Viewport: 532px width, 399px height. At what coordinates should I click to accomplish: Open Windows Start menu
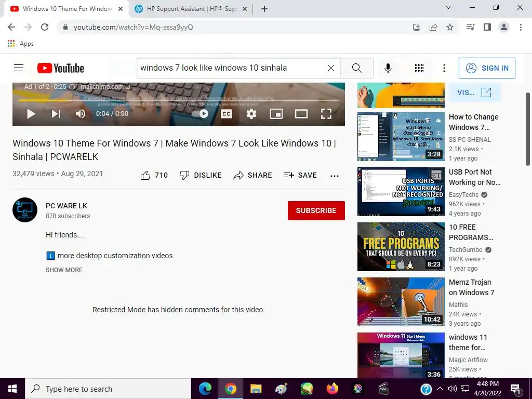[x=12, y=389]
